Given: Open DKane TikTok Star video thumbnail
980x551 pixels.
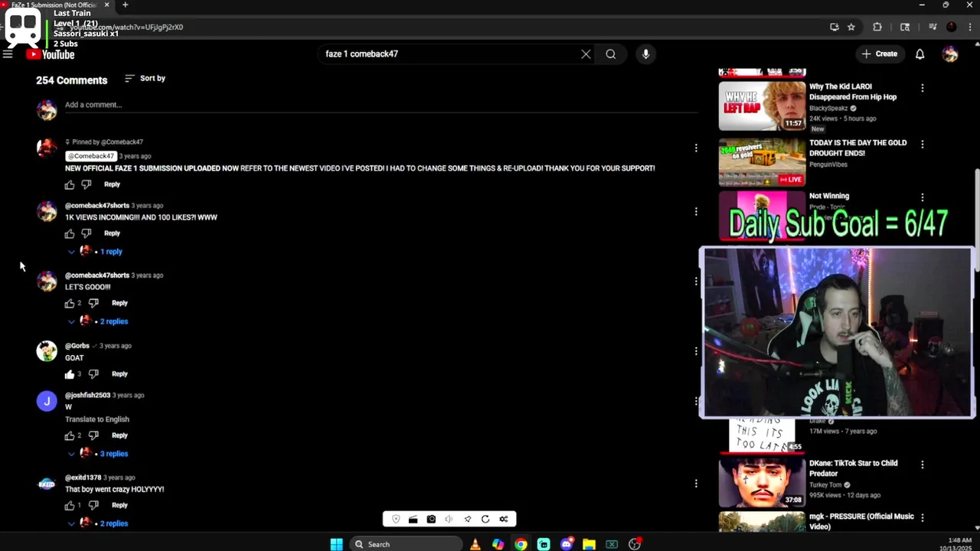Looking at the screenshot, I should (x=762, y=482).
